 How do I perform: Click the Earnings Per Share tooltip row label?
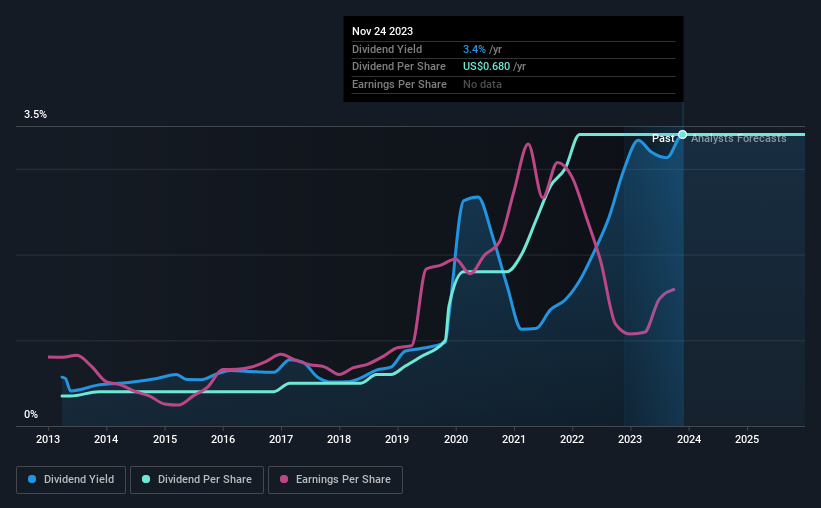click(400, 84)
